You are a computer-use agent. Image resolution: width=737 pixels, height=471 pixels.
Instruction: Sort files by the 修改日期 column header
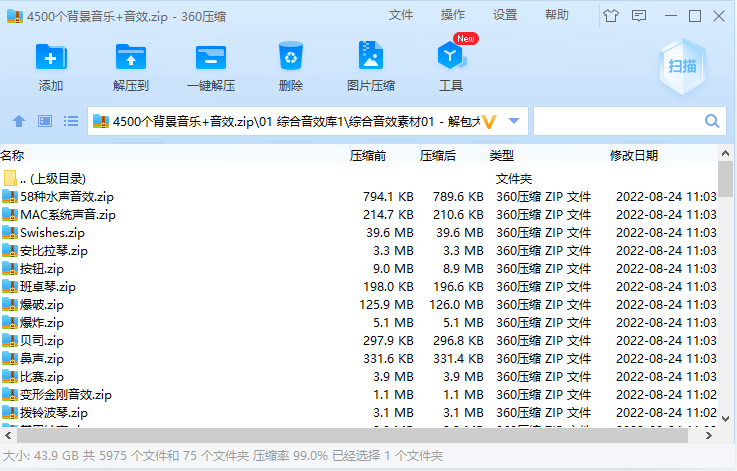coord(634,155)
